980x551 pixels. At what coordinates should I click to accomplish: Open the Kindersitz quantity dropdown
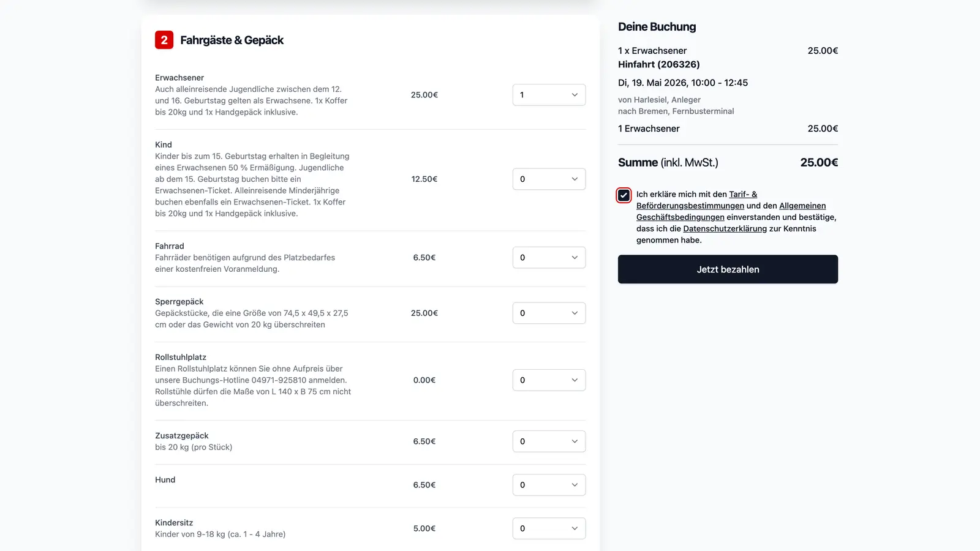point(549,528)
